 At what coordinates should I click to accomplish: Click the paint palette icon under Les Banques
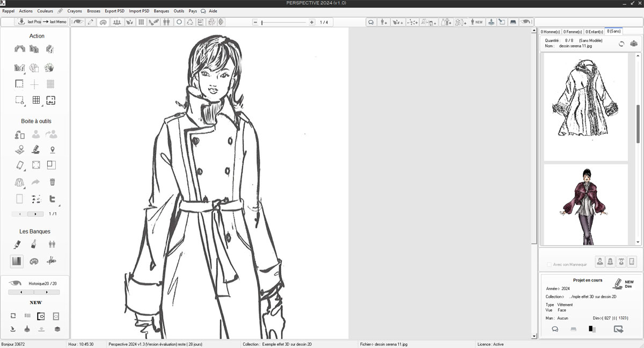34,261
